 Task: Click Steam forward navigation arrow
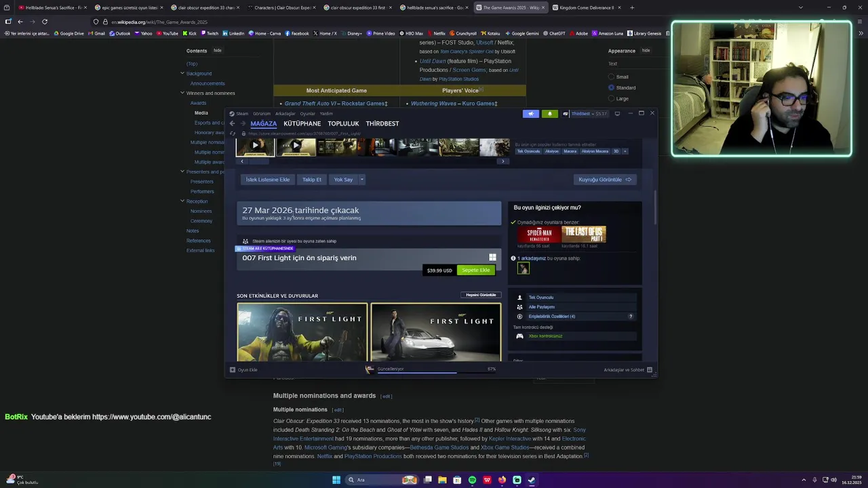(x=243, y=123)
